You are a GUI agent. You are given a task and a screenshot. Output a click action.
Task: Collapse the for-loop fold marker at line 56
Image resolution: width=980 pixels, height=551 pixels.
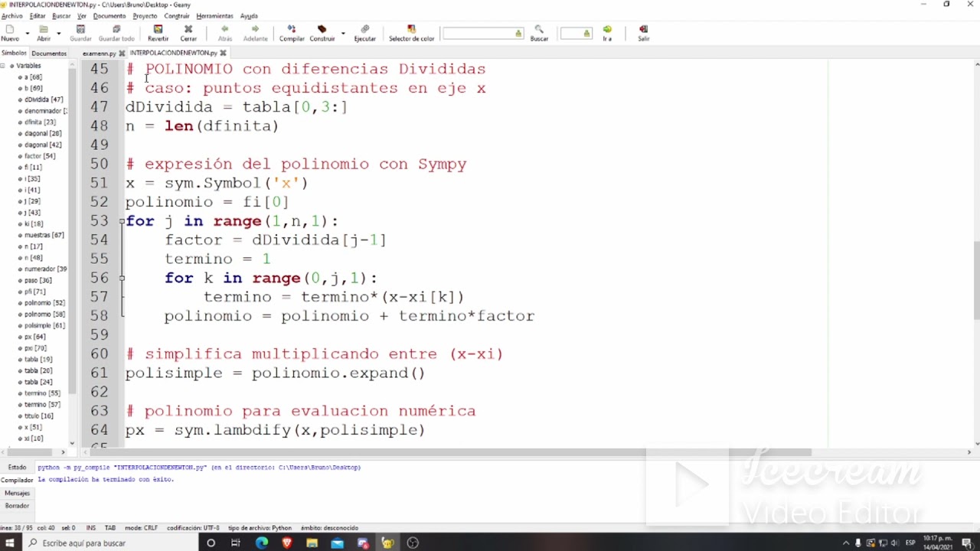pos(122,278)
